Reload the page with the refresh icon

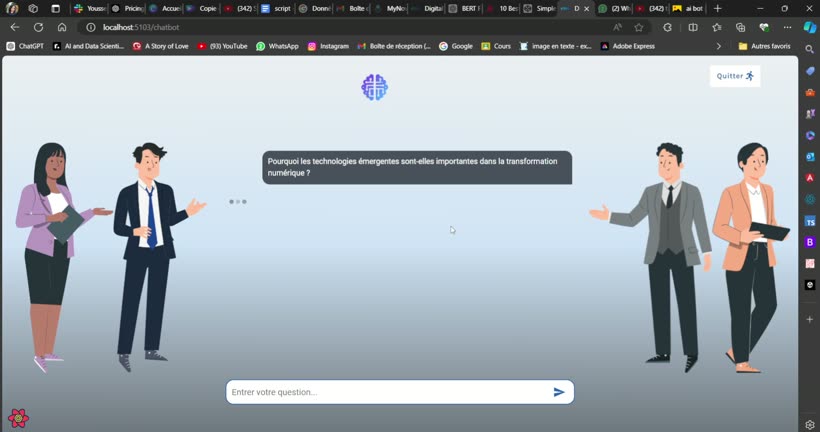(38, 27)
